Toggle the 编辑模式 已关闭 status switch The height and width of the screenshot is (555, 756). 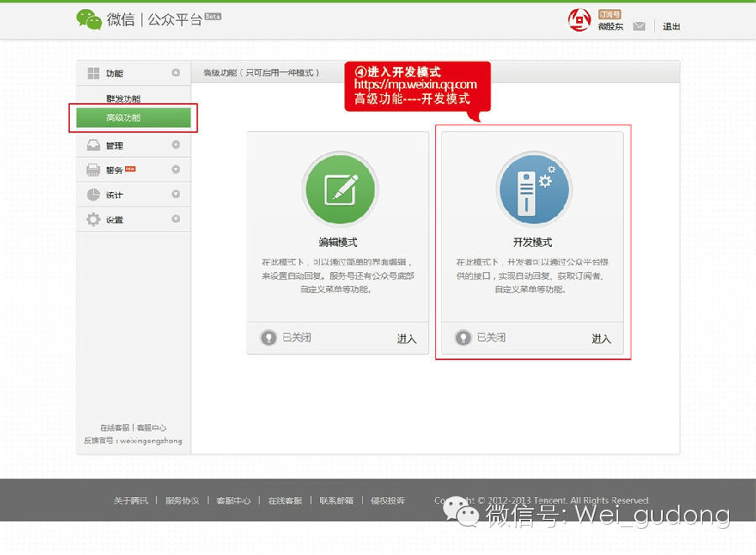269,338
